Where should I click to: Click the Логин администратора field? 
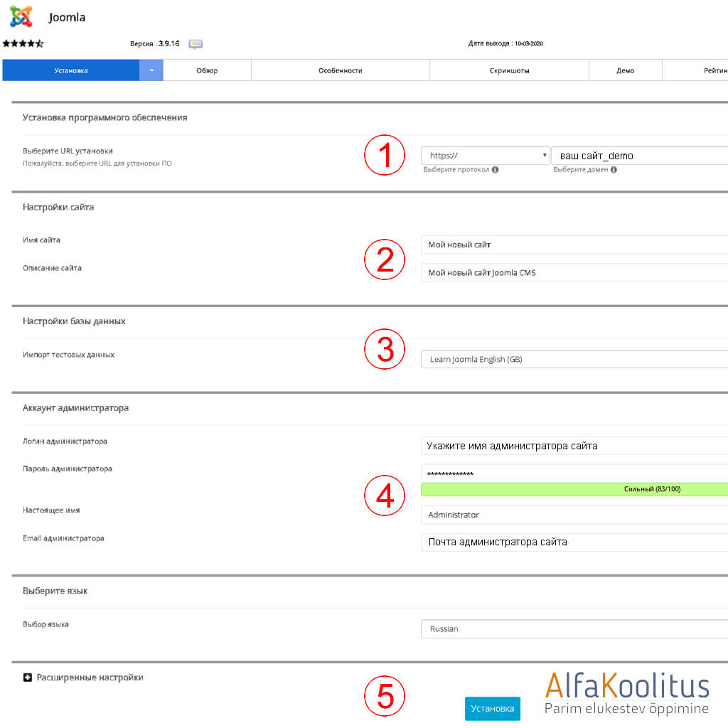[x=574, y=446]
